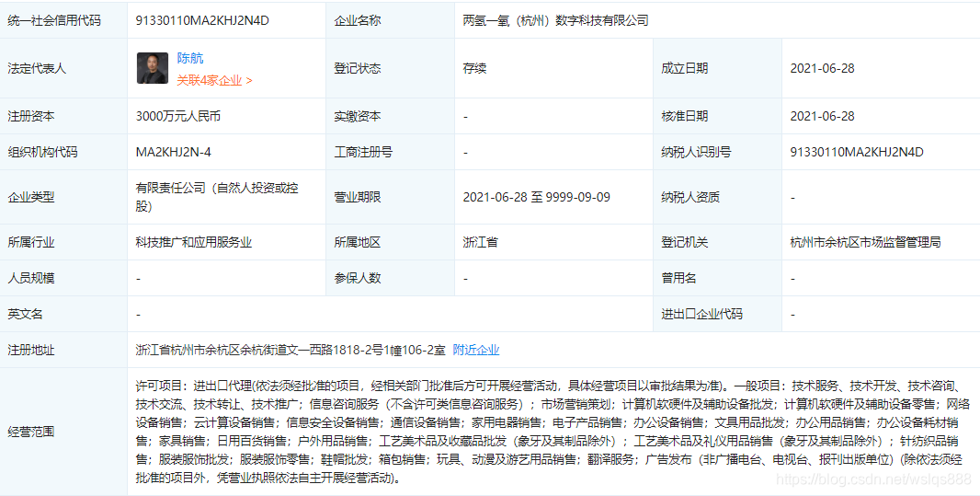Click the 组织机构代码 label cell
The image size is (980, 496).
point(63,152)
